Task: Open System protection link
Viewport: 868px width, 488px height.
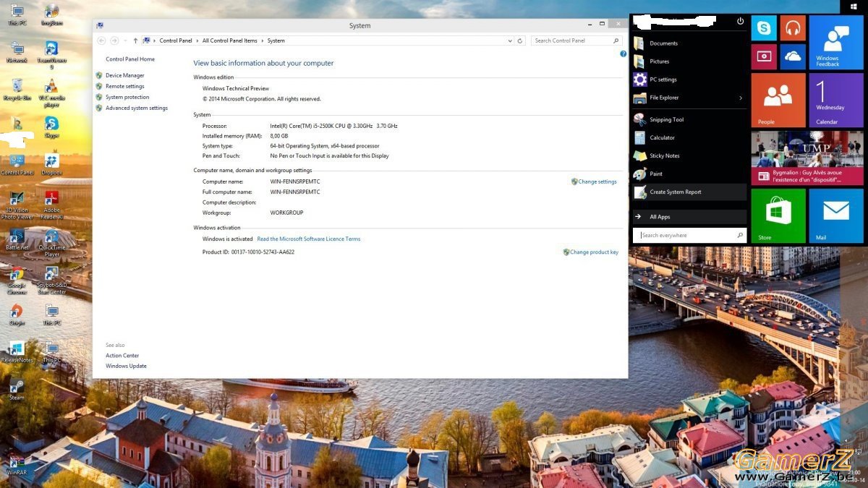Action: 127,97
